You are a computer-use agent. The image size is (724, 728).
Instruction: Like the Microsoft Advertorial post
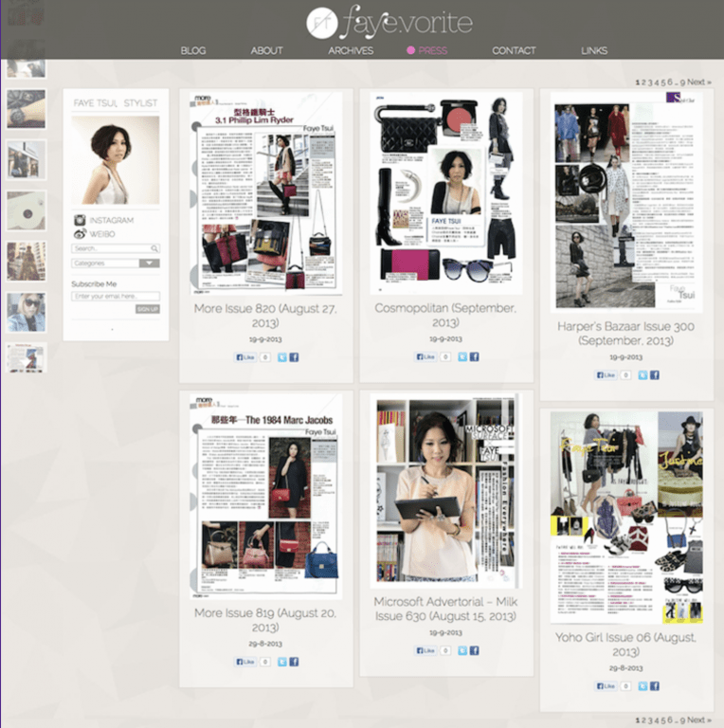[x=425, y=650]
